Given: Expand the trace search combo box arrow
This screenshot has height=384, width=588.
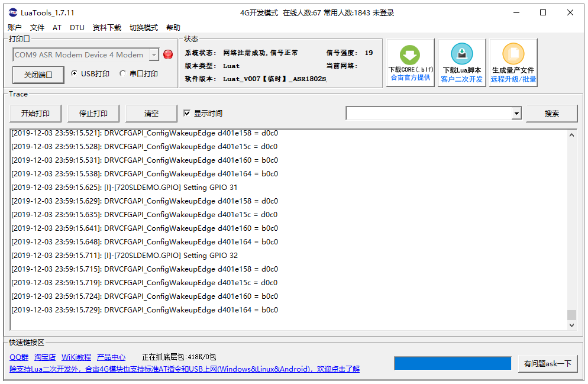Looking at the screenshot, I should pyautogui.click(x=516, y=113).
